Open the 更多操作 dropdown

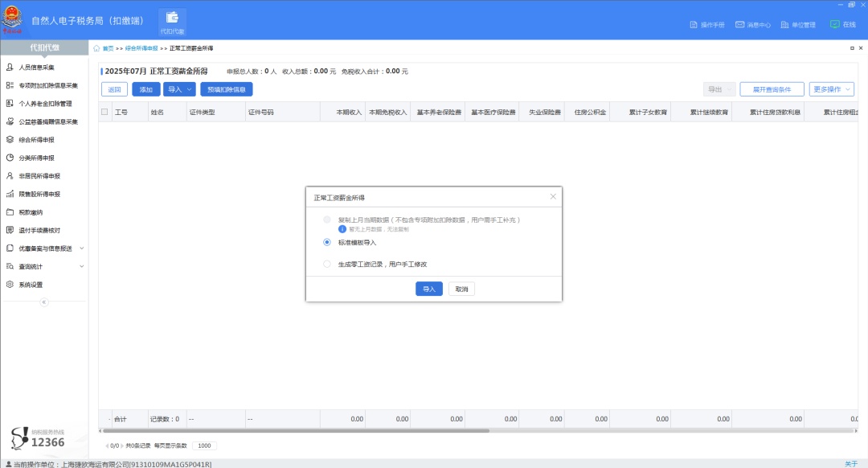[832, 89]
